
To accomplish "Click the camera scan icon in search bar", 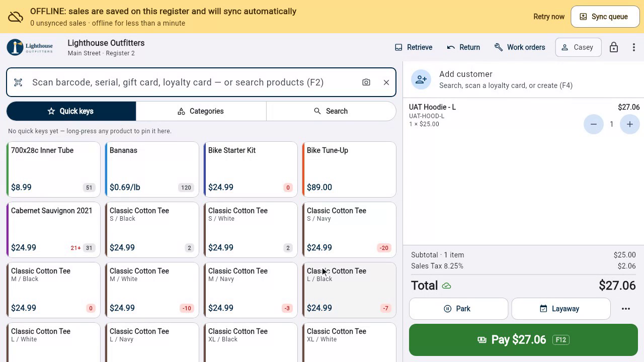I will pos(366,82).
